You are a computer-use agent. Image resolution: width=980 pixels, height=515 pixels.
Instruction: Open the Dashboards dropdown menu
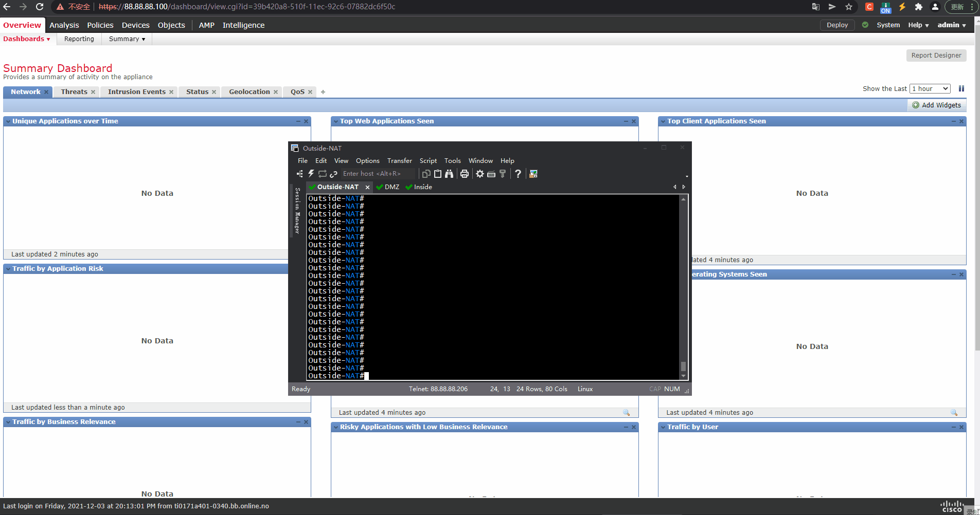coord(27,39)
